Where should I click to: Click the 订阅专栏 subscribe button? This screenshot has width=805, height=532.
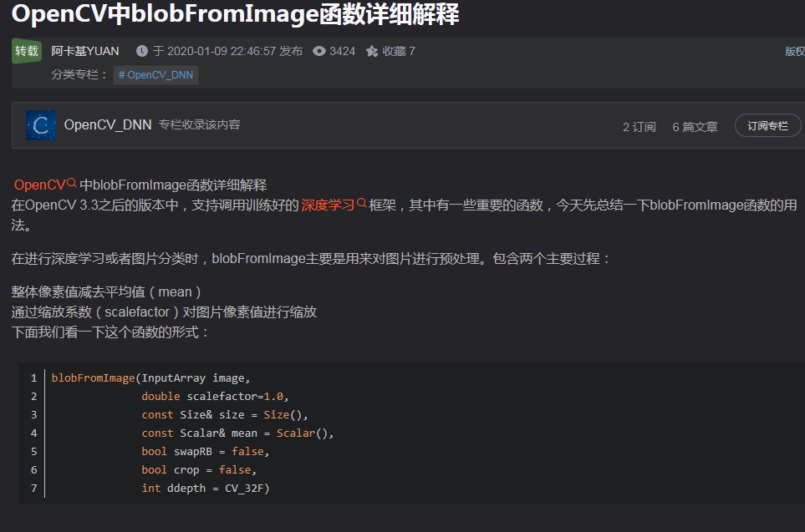pyautogui.click(x=767, y=125)
